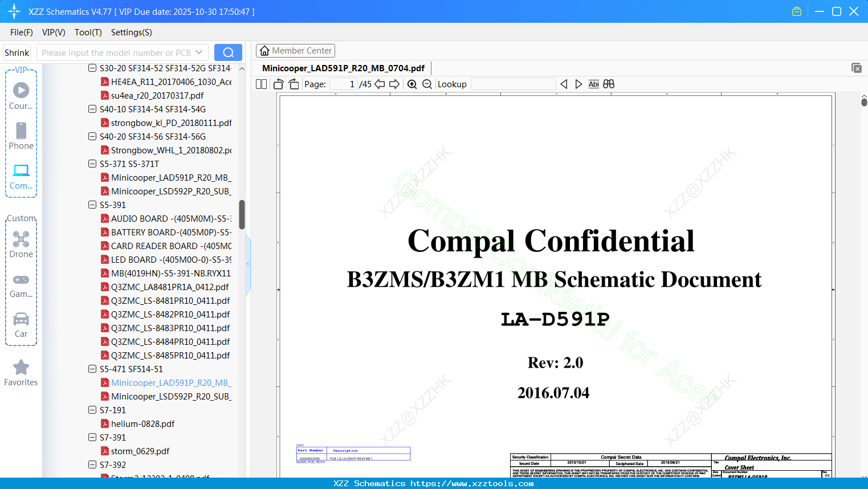Open the model number dropdown arrow

coord(199,52)
